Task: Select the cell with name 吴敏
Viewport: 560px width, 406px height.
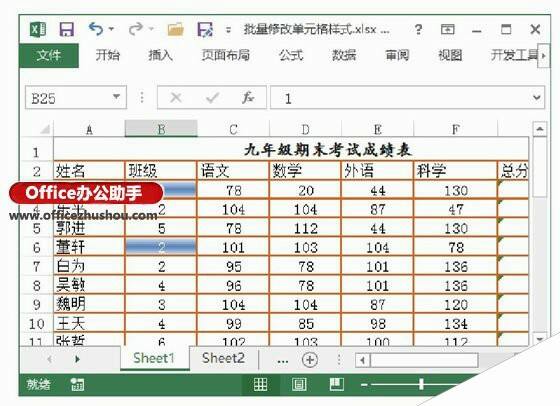Action: coord(89,286)
